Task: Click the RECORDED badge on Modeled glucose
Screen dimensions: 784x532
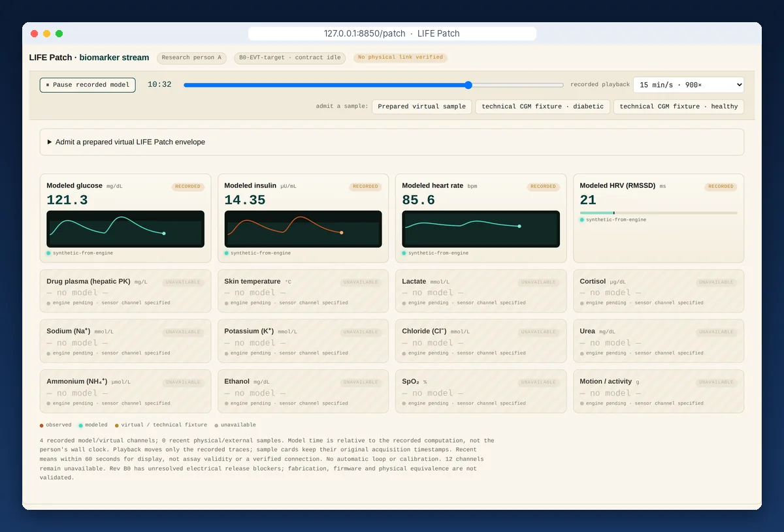Action: point(188,187)
